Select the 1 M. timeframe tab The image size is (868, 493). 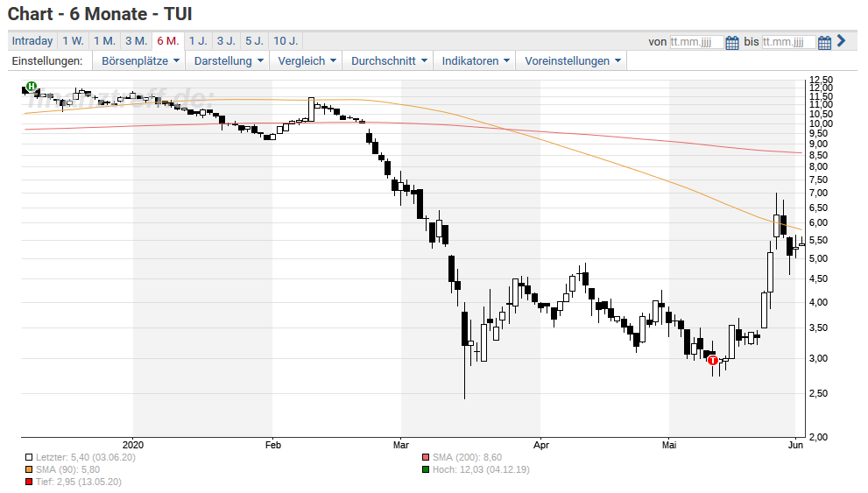pyautogui.click(x=104, y=41)
